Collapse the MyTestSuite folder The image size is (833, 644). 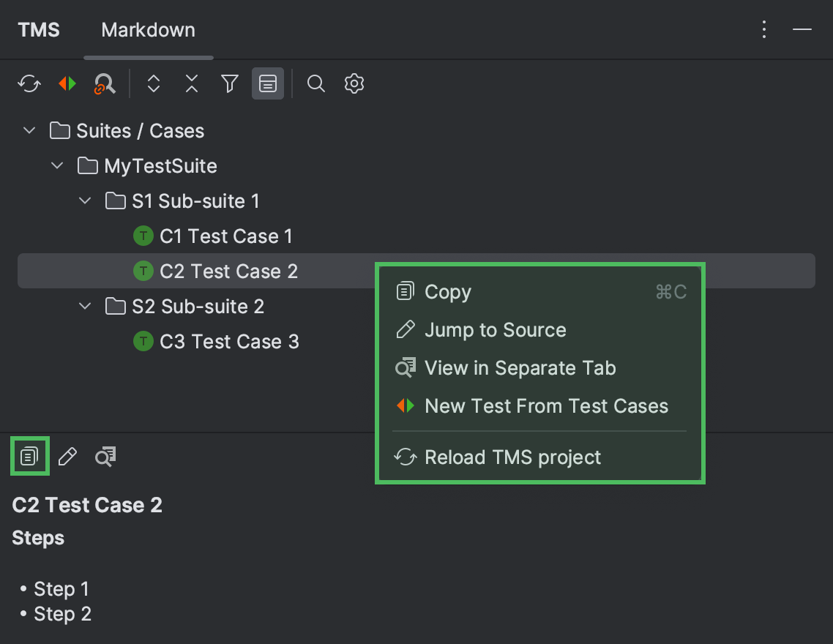tap(57, 165)
